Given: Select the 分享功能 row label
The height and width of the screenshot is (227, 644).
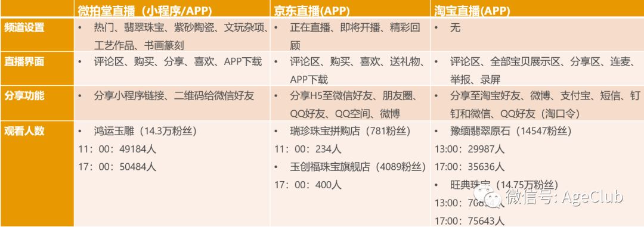Looking at the screenshot, I should (x=24, y=96).
